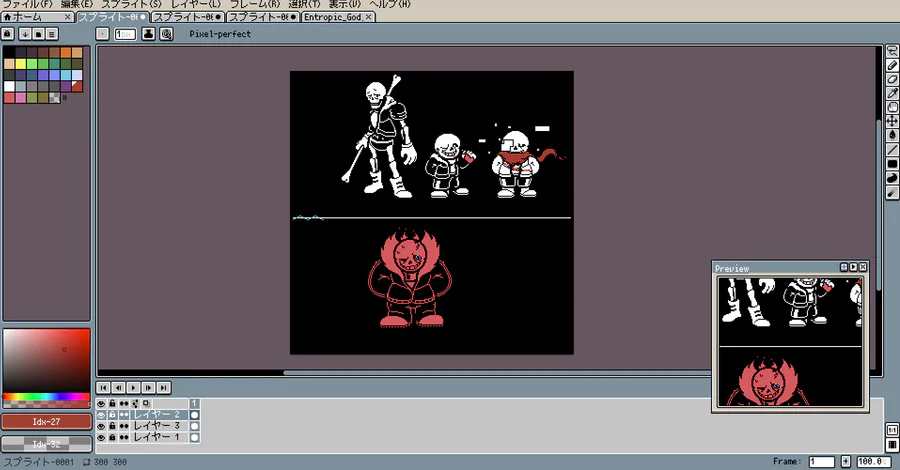Viewport: 900px width, 470px height.
Task: Toggle the timeline header continuous layers icon
Action: pyautogui.click(x=124, y=403)
